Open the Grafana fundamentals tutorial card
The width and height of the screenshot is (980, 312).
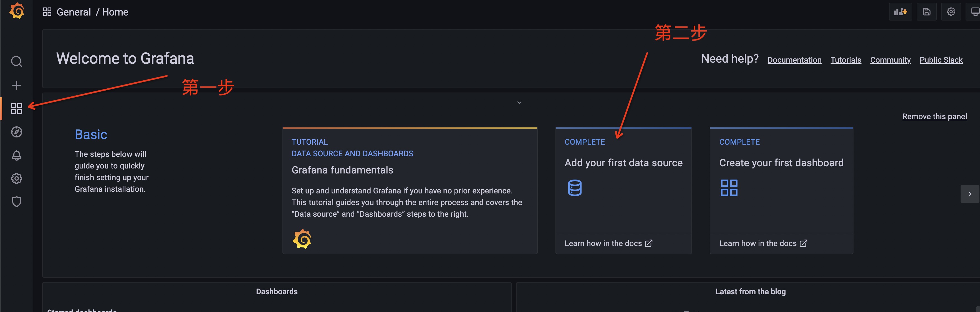click(x=410, y=191)
